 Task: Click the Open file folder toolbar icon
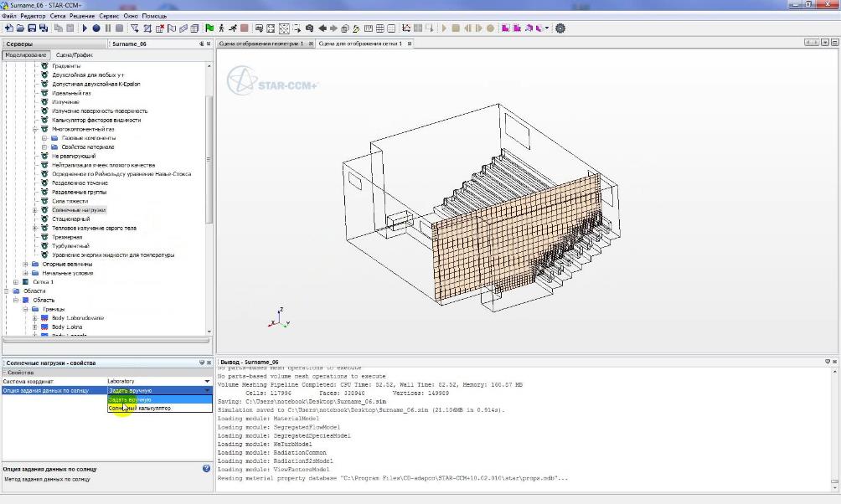pyautogui.click(x=20, y=28)
